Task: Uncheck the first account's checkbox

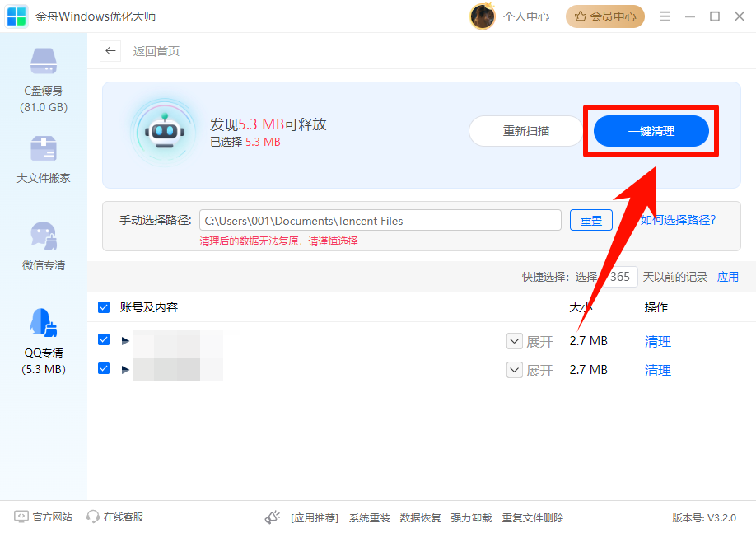Action: 103,340
